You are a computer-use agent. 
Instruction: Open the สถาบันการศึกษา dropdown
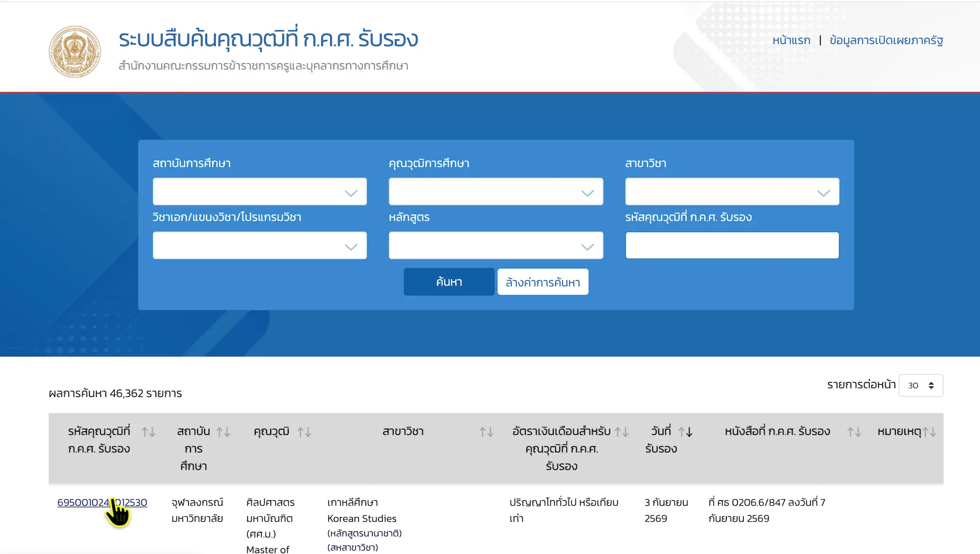tap(259, 191)
